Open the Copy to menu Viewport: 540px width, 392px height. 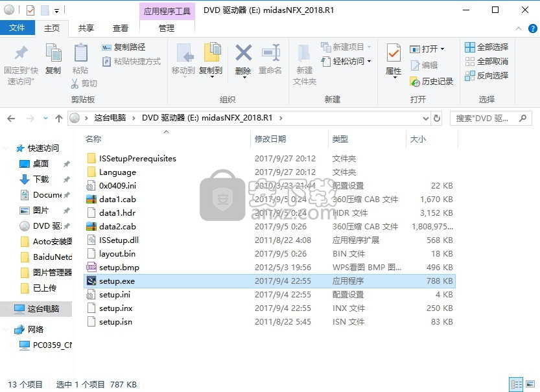tap(211, 61)
